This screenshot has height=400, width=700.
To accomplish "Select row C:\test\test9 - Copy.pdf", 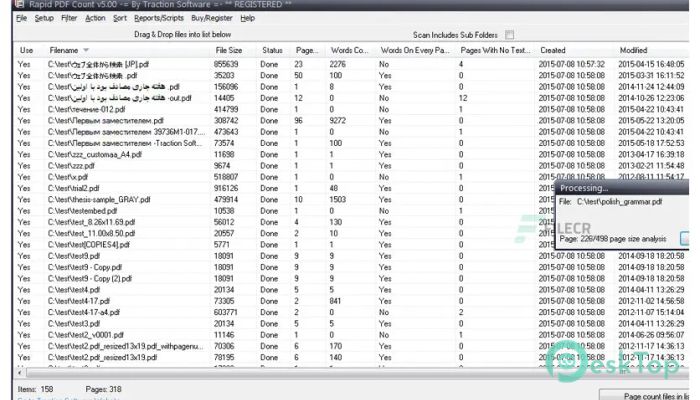I will point(352,267).
